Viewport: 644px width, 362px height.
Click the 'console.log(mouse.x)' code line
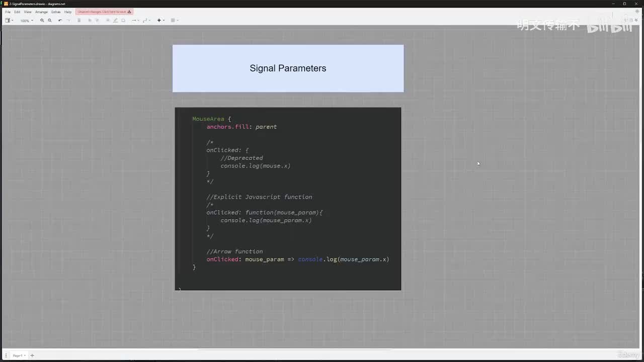pos(256,166)
